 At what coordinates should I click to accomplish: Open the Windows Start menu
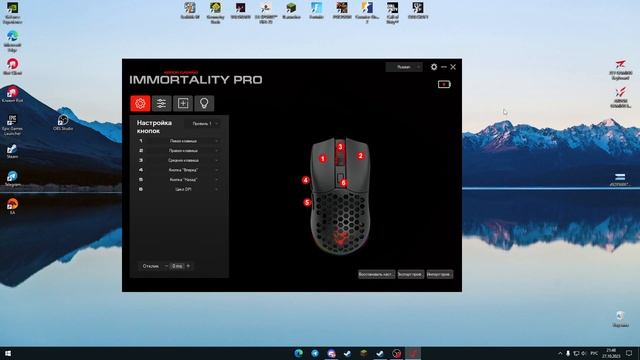coord(8,353)
